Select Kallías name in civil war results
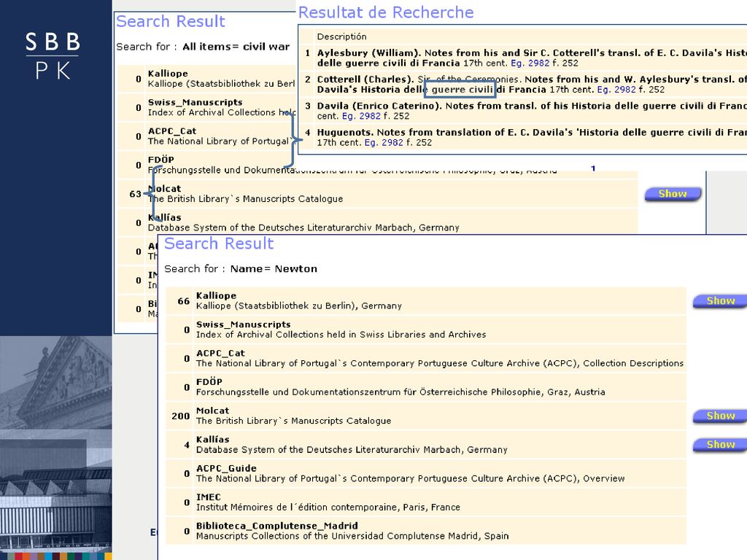This screenshot has height=560, width=747. click(164, 217)
